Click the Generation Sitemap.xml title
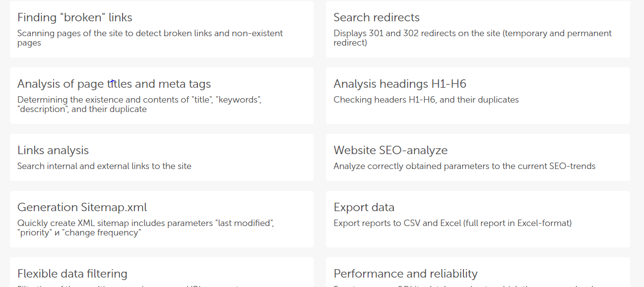644x287 pixels. [x=82, y=207]
